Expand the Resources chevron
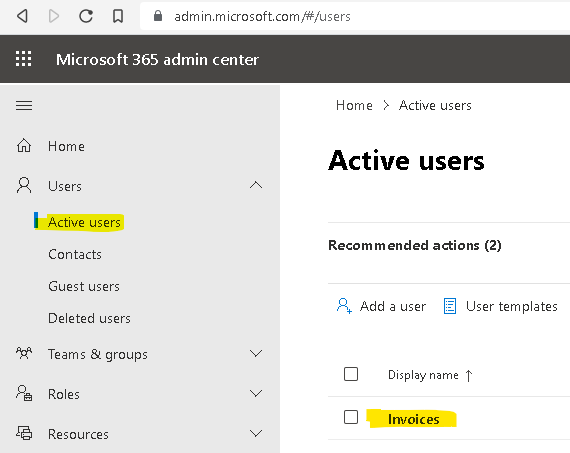 (x=256, y=433)
